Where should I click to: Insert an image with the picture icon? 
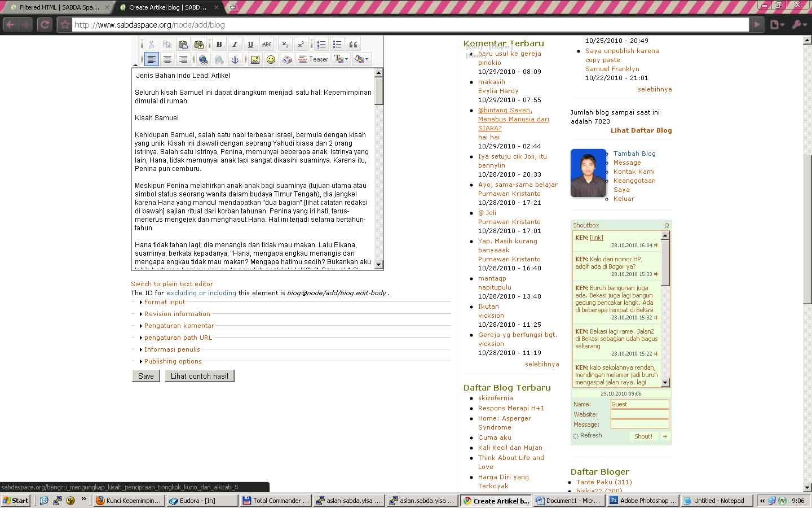coord(255,59)
